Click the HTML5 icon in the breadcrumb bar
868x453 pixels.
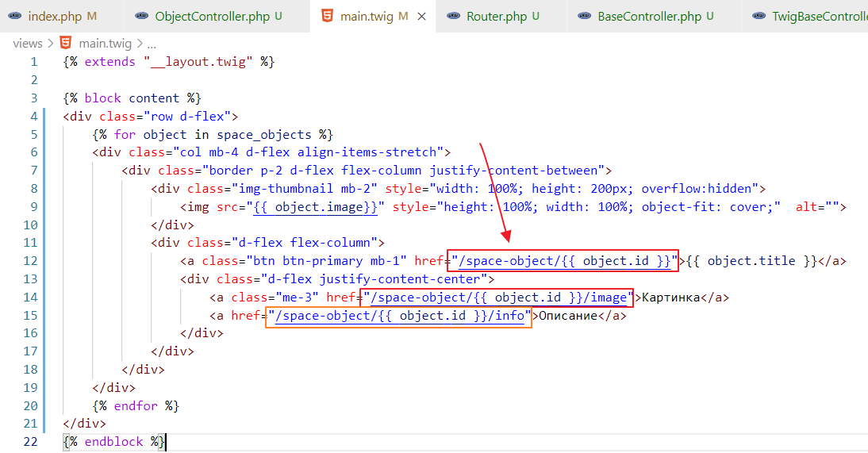65,44
